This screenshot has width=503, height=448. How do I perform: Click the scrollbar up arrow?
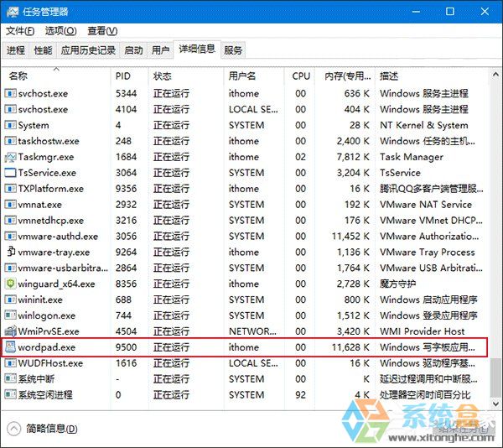pos(495,75)
